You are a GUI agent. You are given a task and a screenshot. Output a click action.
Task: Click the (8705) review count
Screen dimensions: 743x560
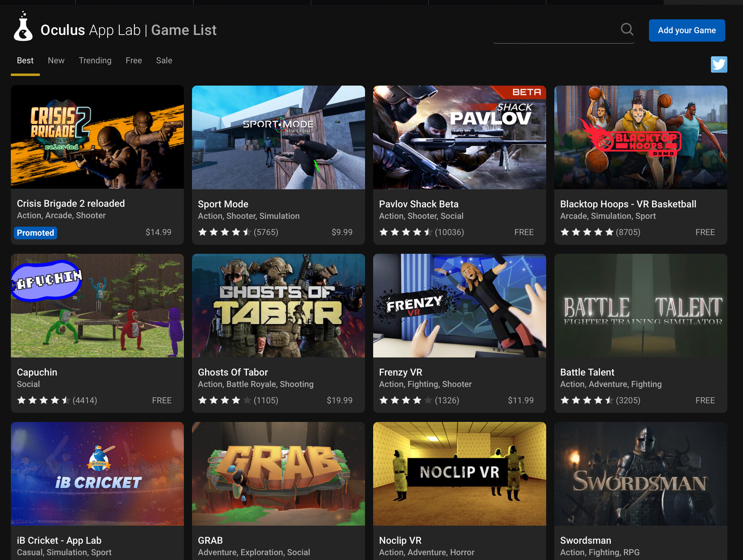click(628, 232)
